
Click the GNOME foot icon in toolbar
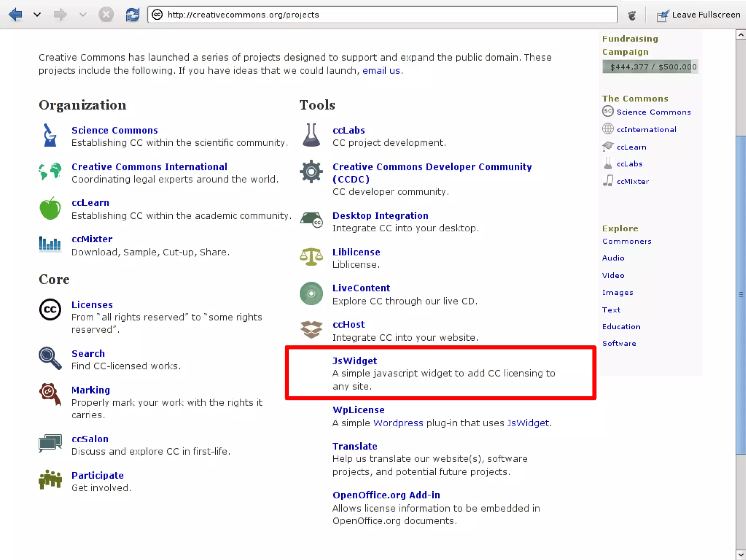[632, 15]
